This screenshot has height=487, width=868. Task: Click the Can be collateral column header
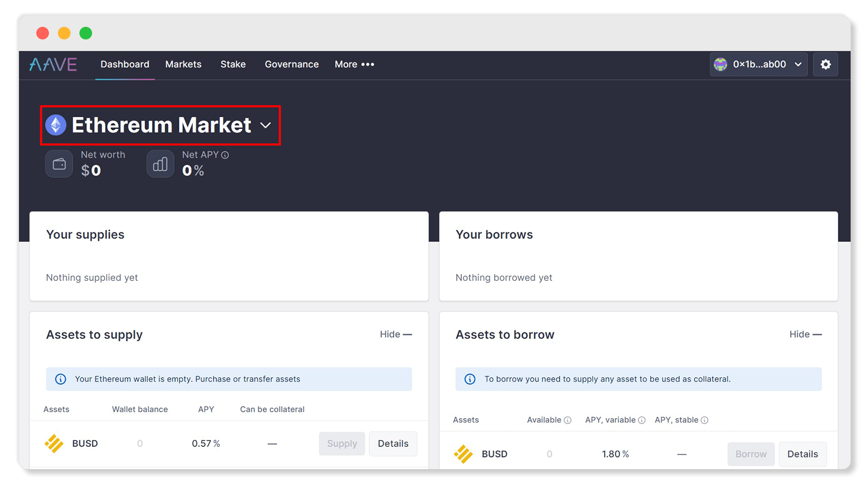272,409
